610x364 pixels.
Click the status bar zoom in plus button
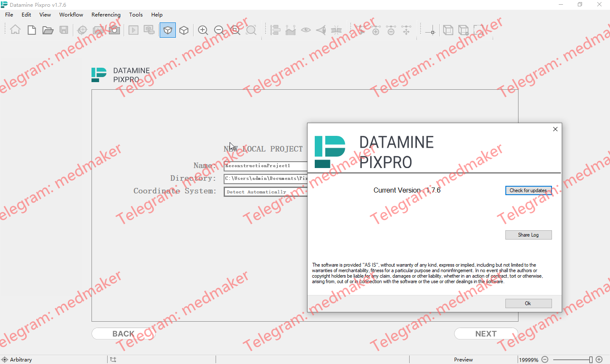[599, 359]
